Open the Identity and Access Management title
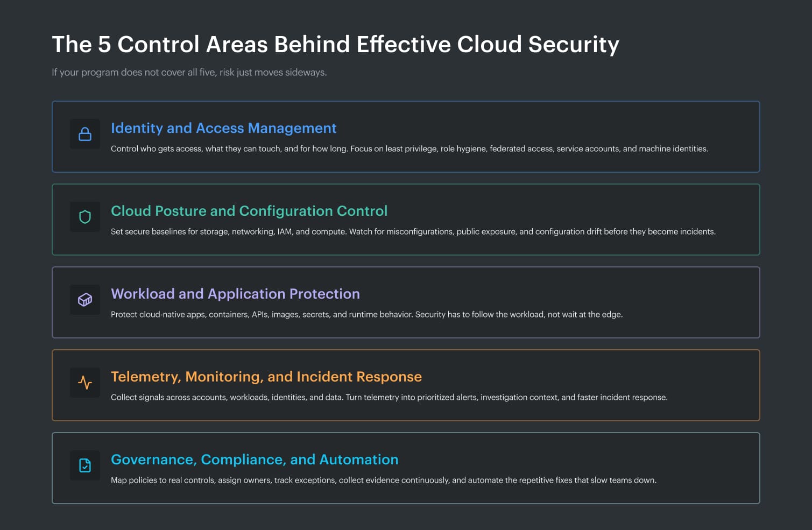 click(x=223, y=128)
